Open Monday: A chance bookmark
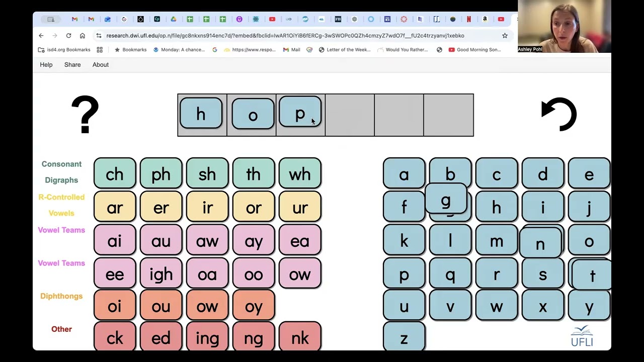Screen dimensions: 644x362 [x=179, y=50]
